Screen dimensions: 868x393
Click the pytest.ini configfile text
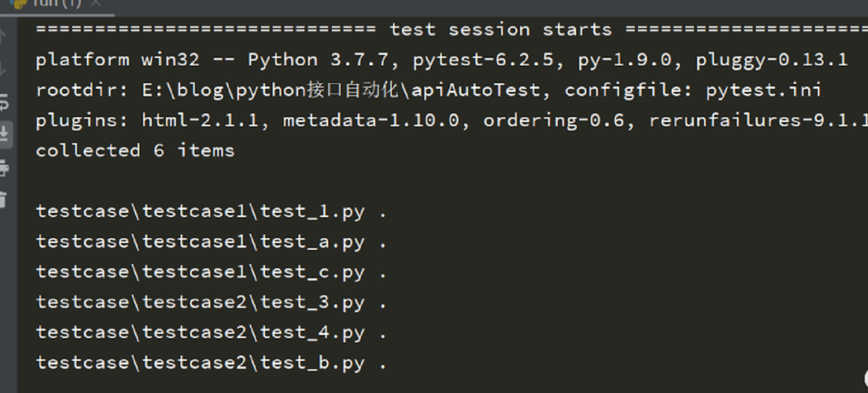coord(765,89)
